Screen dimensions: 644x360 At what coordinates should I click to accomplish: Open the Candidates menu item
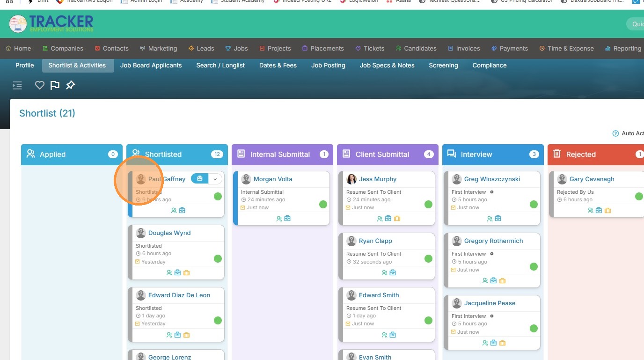[x=416, y=48]
